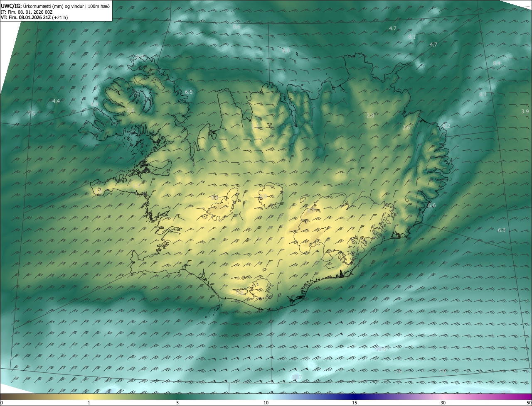Click the 3.9 value label on the map
Viewport: 532px width, 406px height.
pyautogui.click(x=525, y=111)
